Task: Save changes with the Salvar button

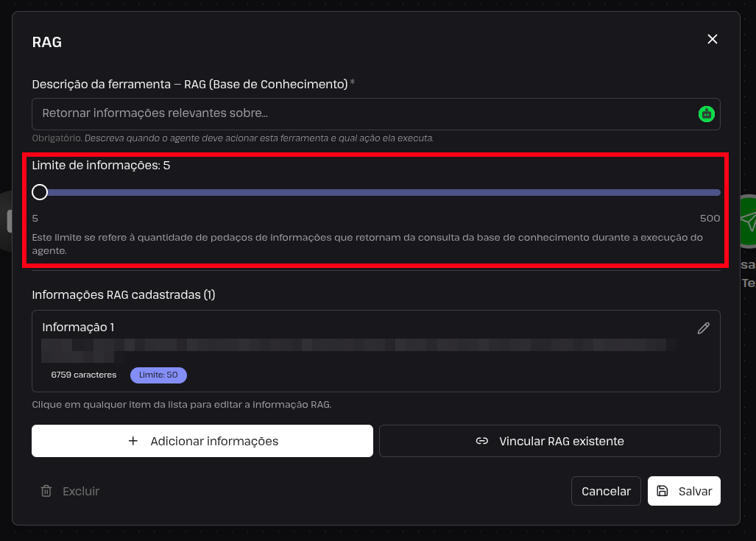Action: click(x=684, y=491)
